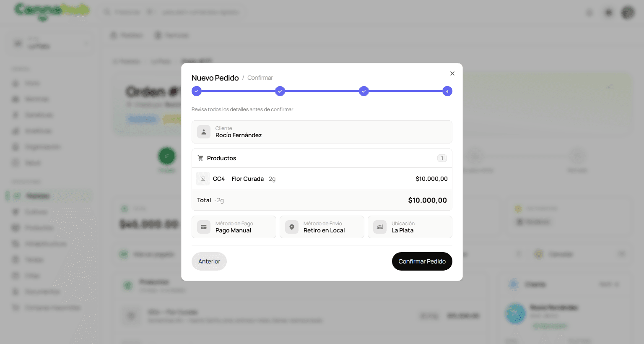Jump to the second completed step circle
The image size is (644, 344).
pos(280,91)
